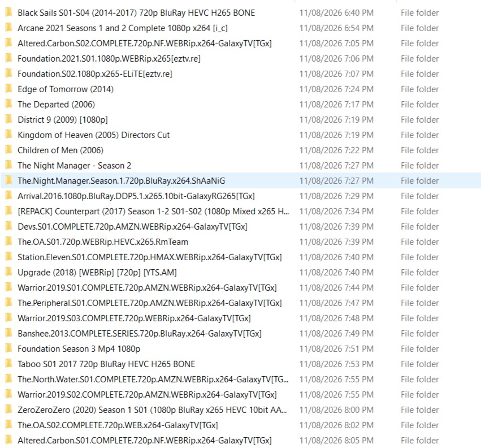Screen dimensions: 481x448
Task: Click folder icon of Devs.S01.COMPLETE row
Action: tap(8, 227)
